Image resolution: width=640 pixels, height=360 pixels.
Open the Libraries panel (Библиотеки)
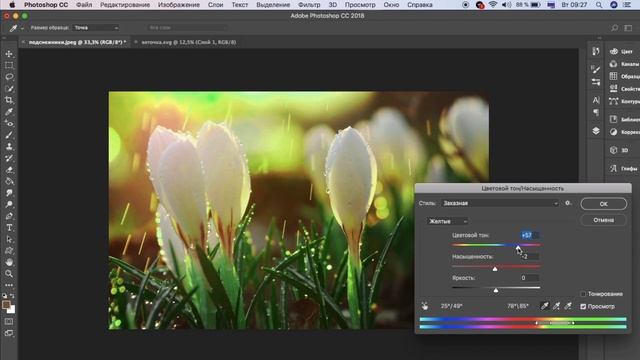click(x=624, y=119)
